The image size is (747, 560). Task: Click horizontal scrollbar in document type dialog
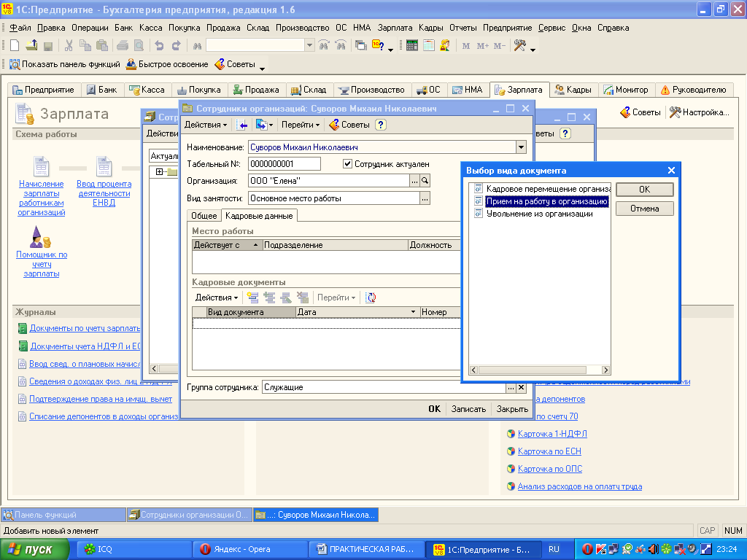tap(539, 370)
